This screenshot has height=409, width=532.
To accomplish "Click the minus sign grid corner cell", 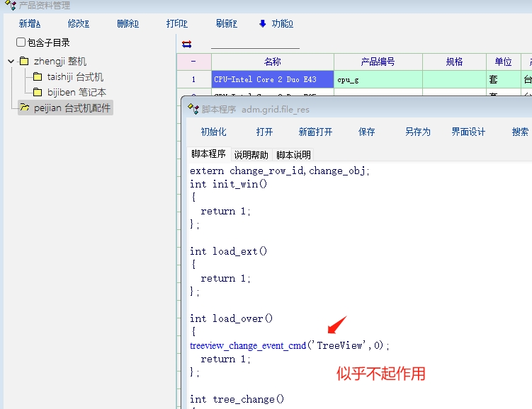I will (x=193, y=62).
